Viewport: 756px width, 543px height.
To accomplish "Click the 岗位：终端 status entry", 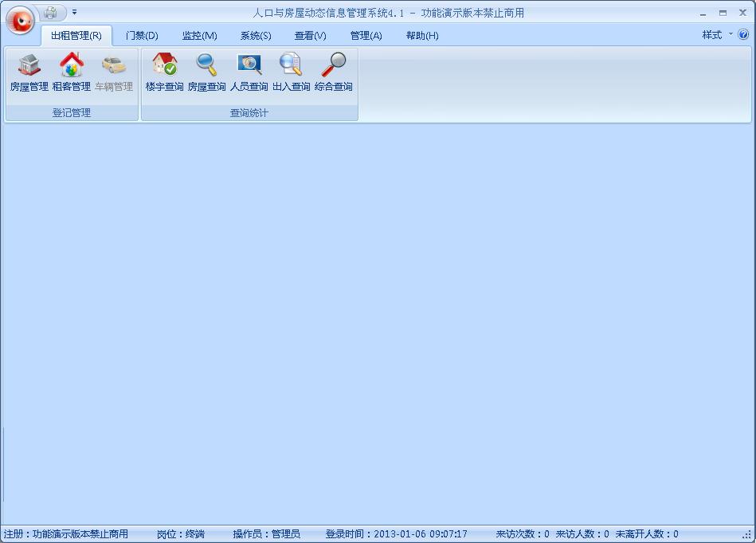I will (180, 534).
